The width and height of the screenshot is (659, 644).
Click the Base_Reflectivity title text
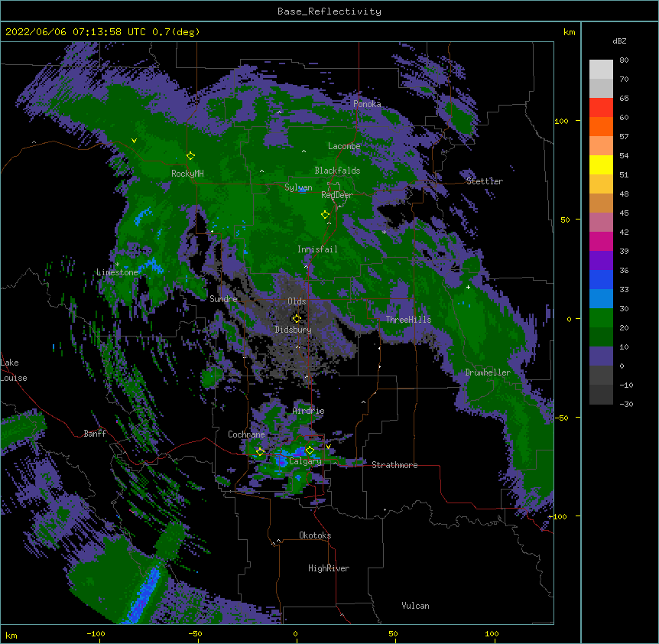click(x=329, y=11)
